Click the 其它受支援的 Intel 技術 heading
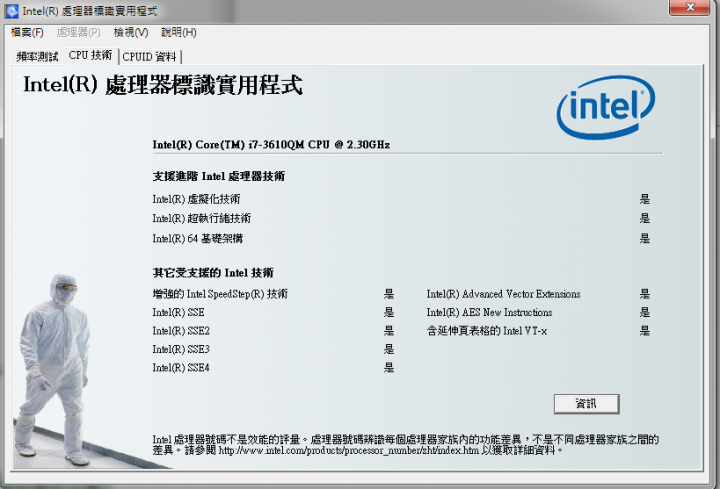720x489 pixels. 213,273
